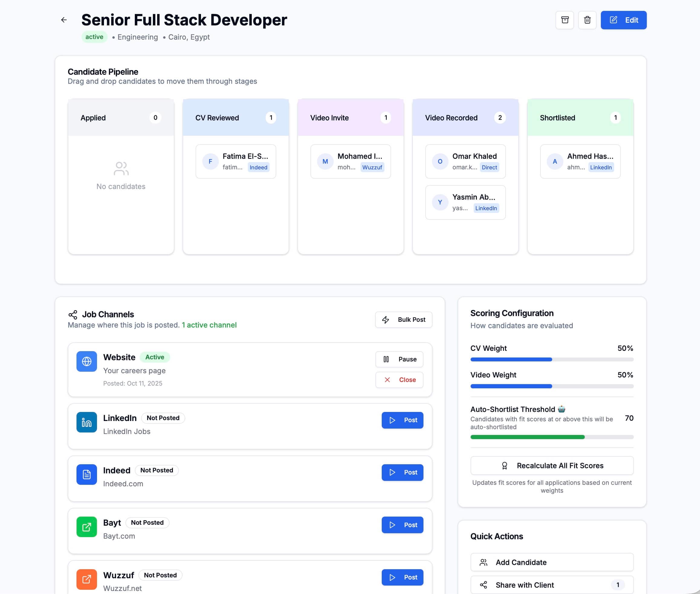Click the Job Channels share icon
This screenshot has height=594, width=700.
[72, 314]
